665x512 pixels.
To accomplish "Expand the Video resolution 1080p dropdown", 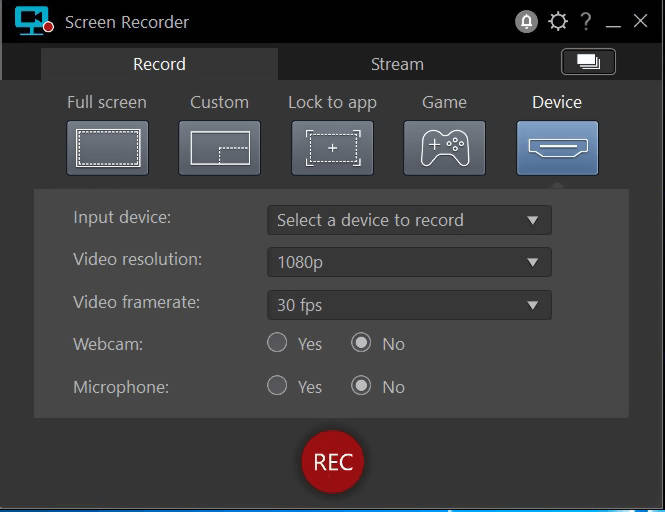I will click(x=409, y=263).
